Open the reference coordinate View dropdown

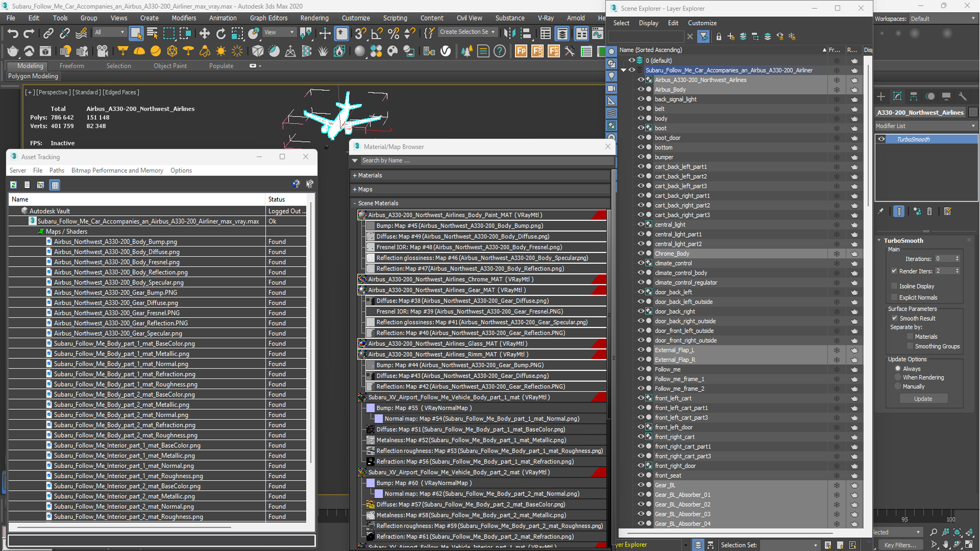coord(279,32)
